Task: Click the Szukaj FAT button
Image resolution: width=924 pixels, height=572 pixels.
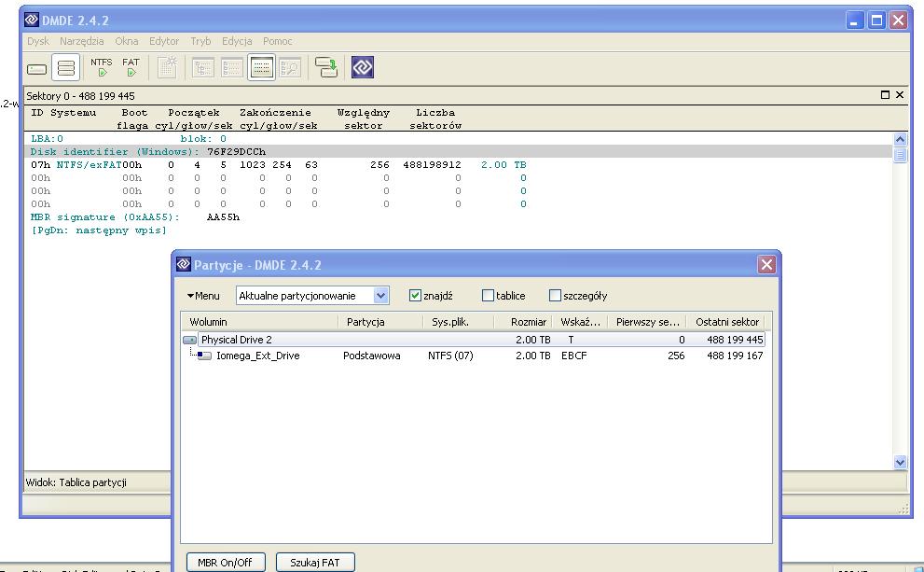Action: 315,563
